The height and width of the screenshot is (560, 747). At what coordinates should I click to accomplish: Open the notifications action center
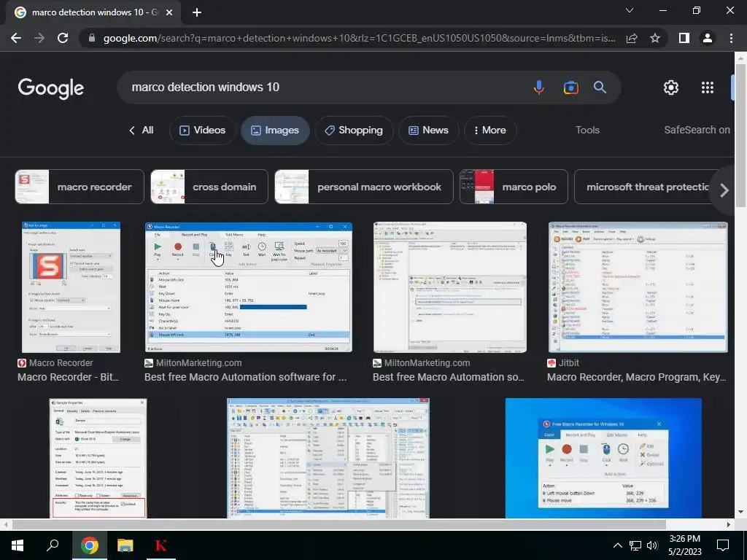click(723, 545)
